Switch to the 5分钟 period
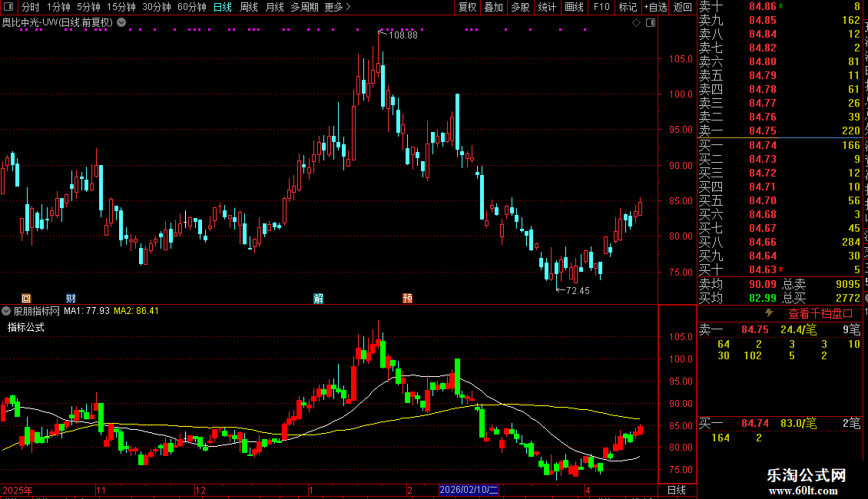Screen dimensions: 868x499 [88, 7]
